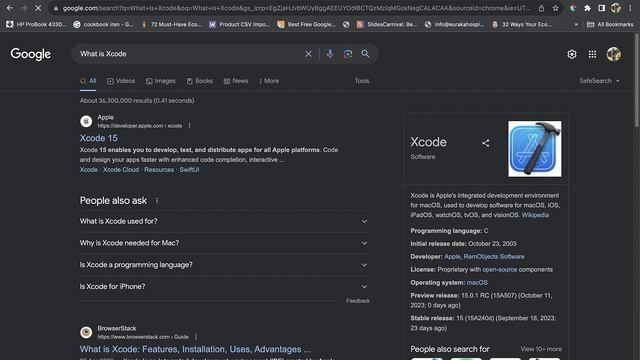The image size is (640, 360).
Task: Click the Xcode hammer icon thumbnail
Action: [x=535, y=149]
